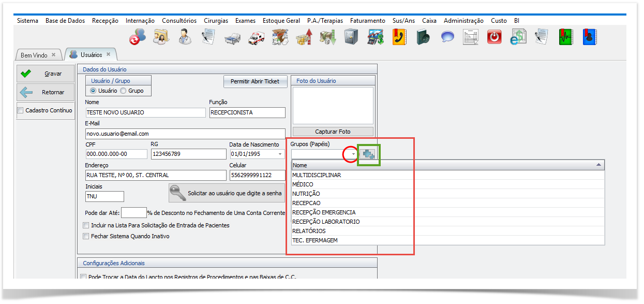Open the doctor icon in the toolbar
Image resolution: width=644 pixels, height=304 pixels.
click(184, 37)
